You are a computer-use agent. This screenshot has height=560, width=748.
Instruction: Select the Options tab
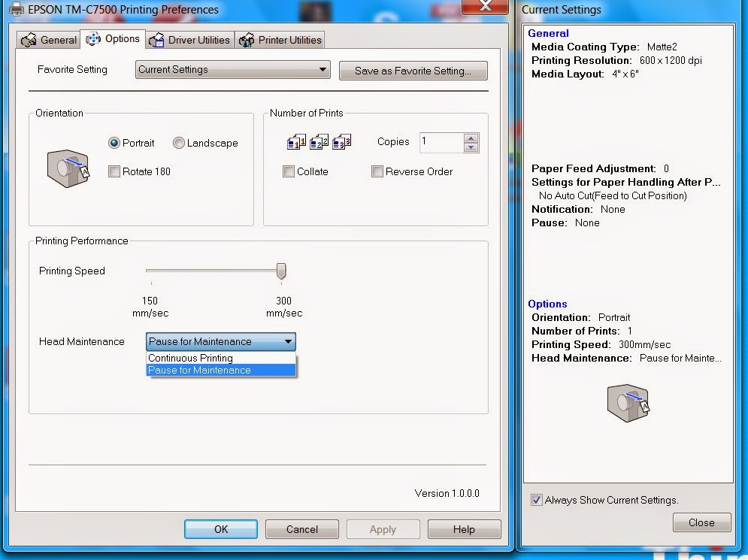[x=113, y=38]
